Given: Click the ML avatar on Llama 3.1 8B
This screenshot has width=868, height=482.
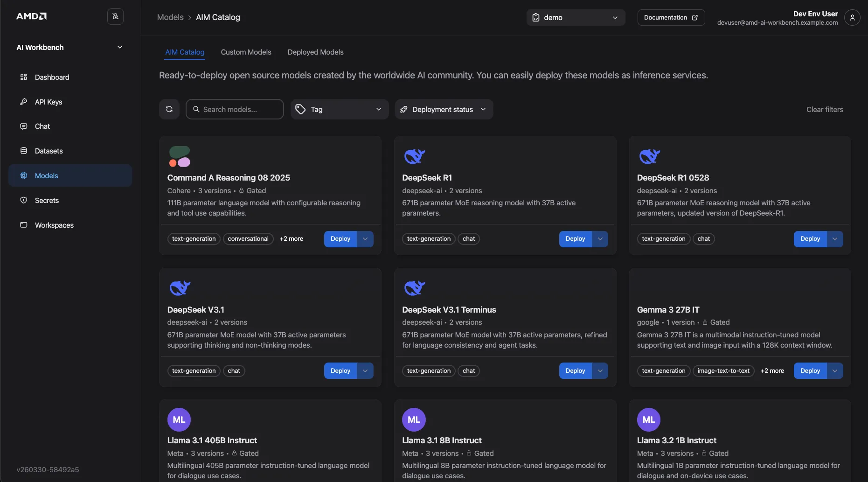Looking at the screenshot, I should click(x=414, y=419).
